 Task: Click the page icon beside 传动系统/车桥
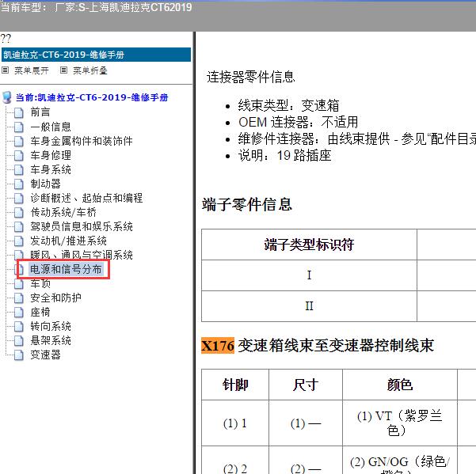[19, 212]
